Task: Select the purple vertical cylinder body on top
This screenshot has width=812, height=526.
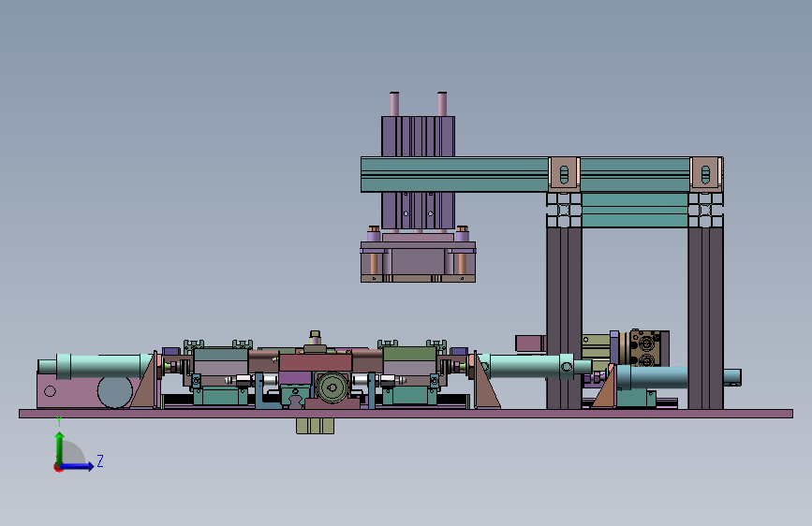Action: tap(418, 136)
